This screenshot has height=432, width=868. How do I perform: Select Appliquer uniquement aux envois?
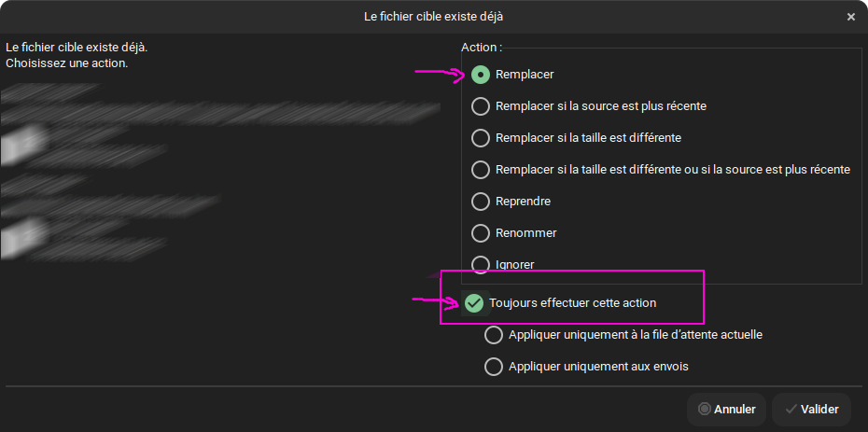pos(494,367)
